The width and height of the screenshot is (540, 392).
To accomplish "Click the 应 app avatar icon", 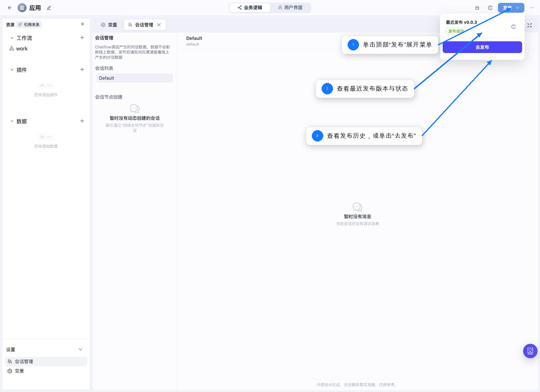I will [x=22, y=8].
